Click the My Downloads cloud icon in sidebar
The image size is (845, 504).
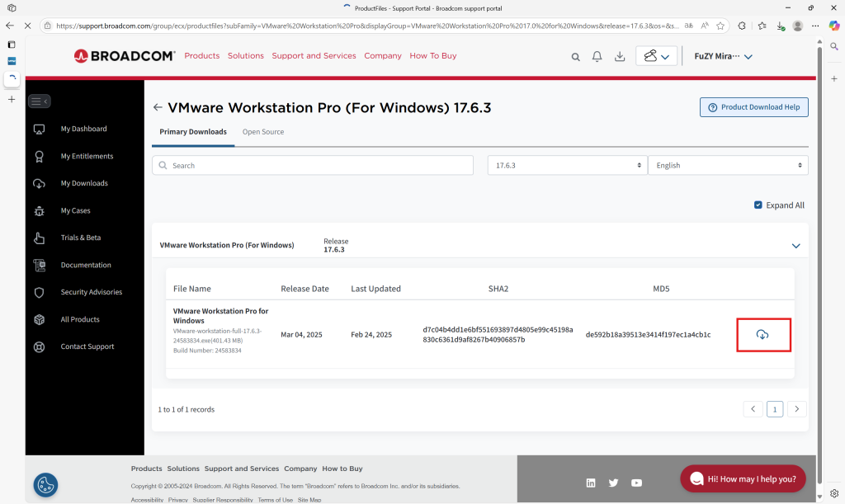(40, 184)
